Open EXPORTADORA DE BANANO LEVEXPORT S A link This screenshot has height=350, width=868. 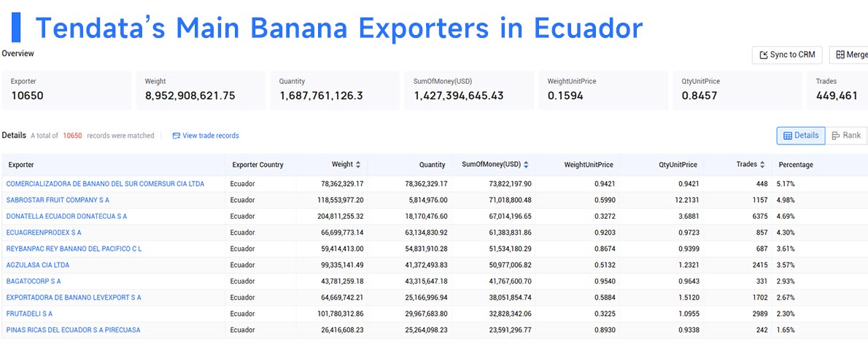(74, 298)
